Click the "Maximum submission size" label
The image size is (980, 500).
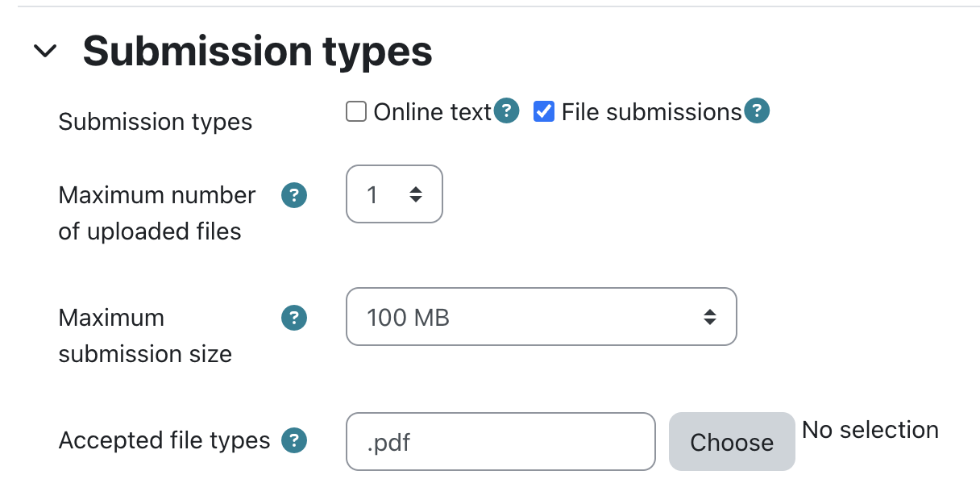(145, 335)
